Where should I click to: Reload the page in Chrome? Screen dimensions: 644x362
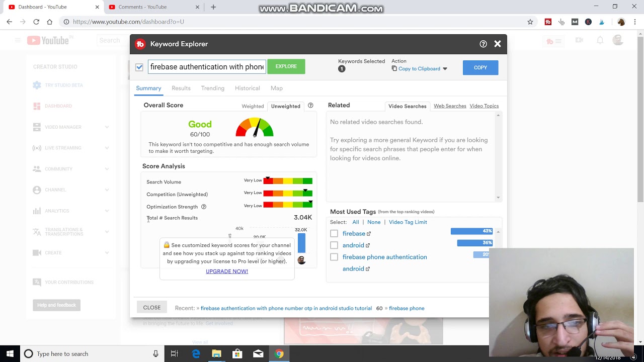tap(36, 22)
